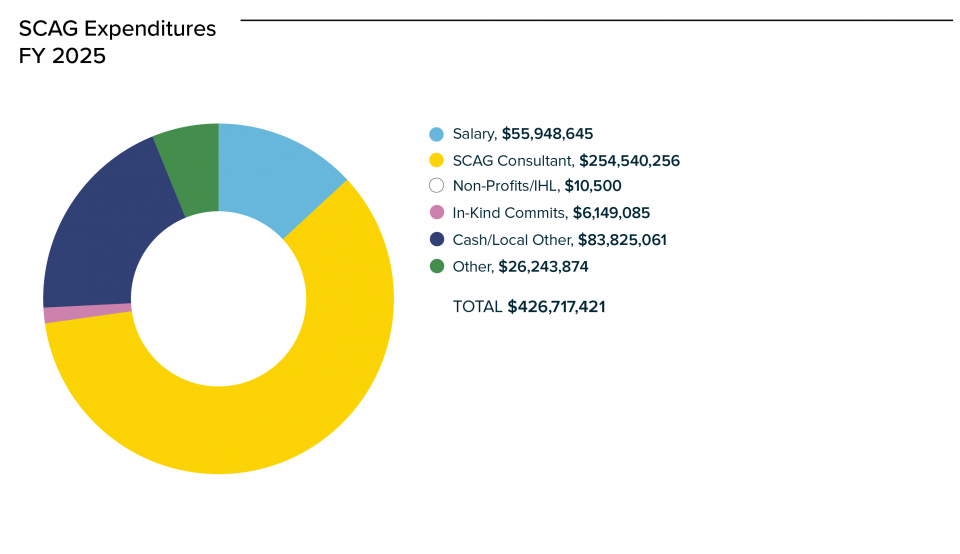Click the navy Cash/Local Other legend dot
960x554 pixels.
[x=436, y=240]
